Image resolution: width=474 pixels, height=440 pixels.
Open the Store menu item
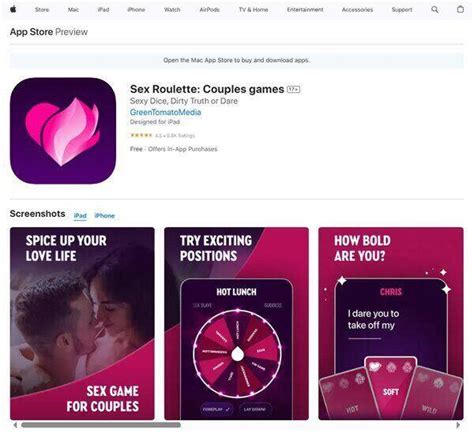coord(42,10)
